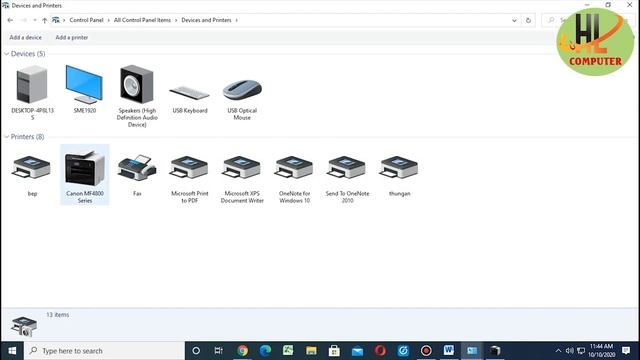Viewport: 640px width, 360px height.
Task: Click Control Panel in the breadcrumb
Action: tap(86, 20)
